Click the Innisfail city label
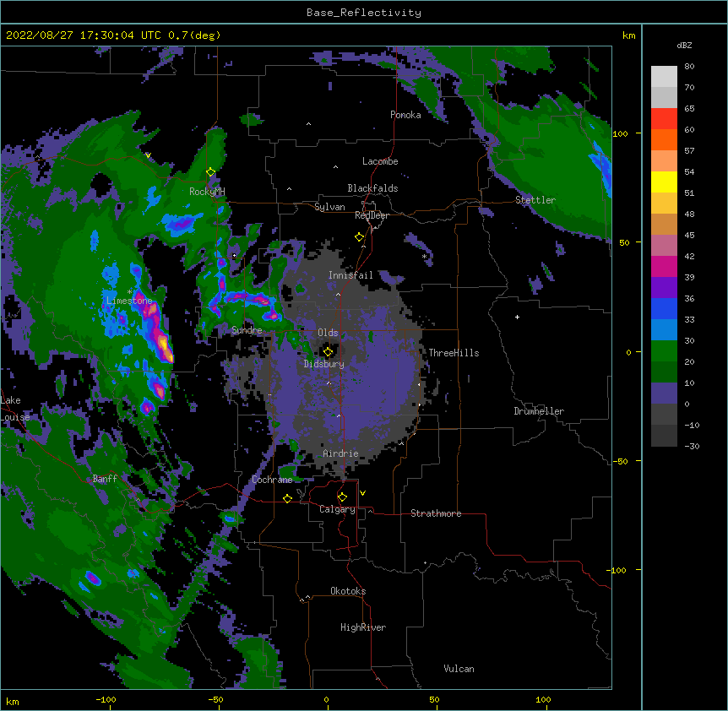 tap(350, 275)
